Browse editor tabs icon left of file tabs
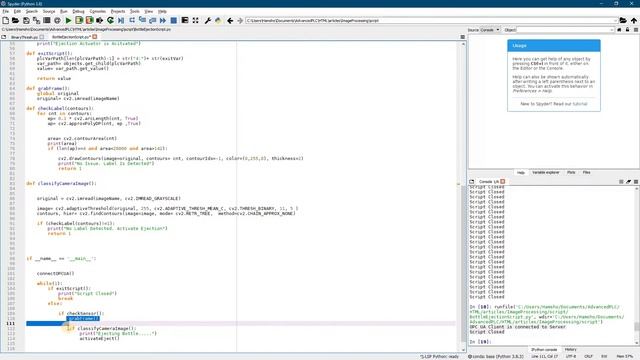 [4, 37]
